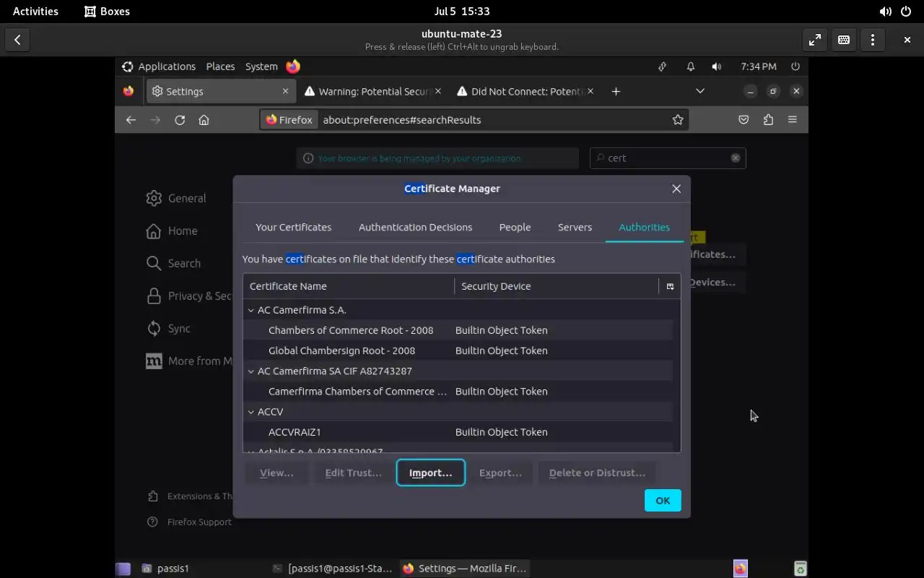Click the Export... button

(500, 473)
